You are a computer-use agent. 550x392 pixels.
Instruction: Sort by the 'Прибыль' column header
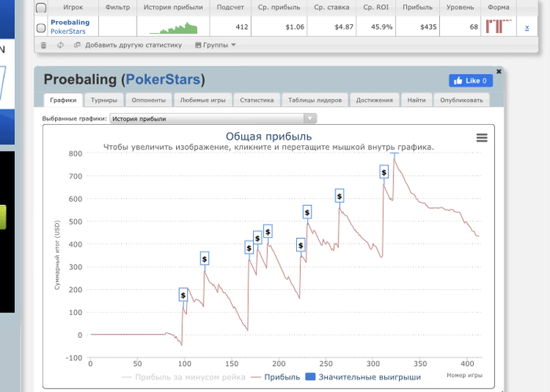417,7
